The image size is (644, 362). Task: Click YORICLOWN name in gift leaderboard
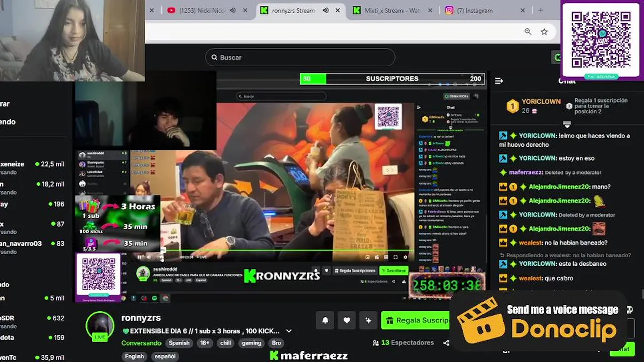click(x=541, y=101)
